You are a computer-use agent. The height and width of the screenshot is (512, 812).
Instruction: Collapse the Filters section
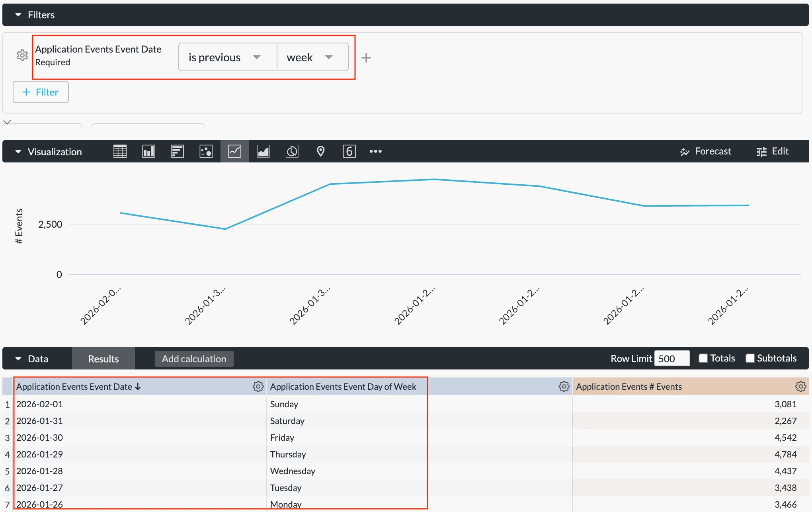(x=18, y=15)
